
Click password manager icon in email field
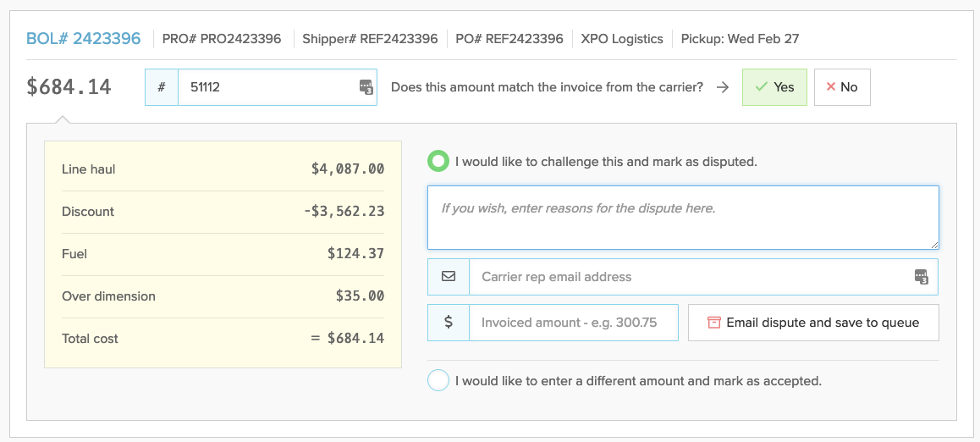922,276
